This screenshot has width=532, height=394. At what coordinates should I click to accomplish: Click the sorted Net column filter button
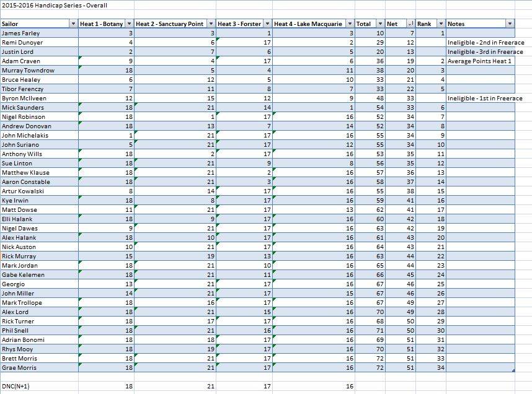tap(409, 24)
